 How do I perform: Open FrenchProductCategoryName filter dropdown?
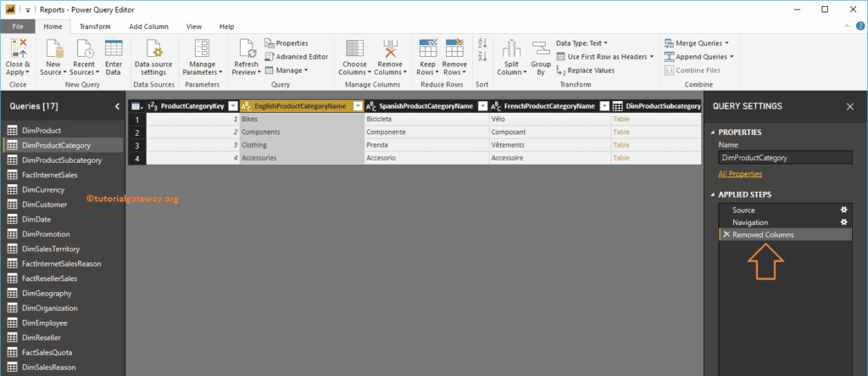604,106
